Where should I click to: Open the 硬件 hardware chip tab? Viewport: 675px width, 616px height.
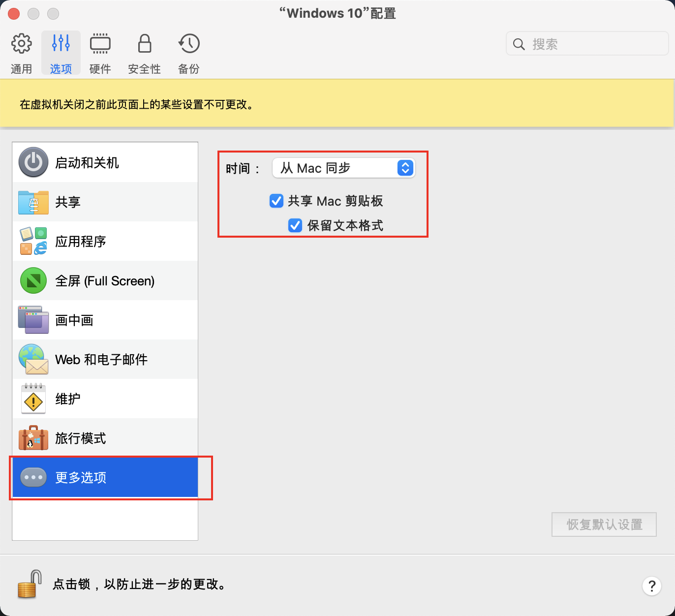click(100, 53)
